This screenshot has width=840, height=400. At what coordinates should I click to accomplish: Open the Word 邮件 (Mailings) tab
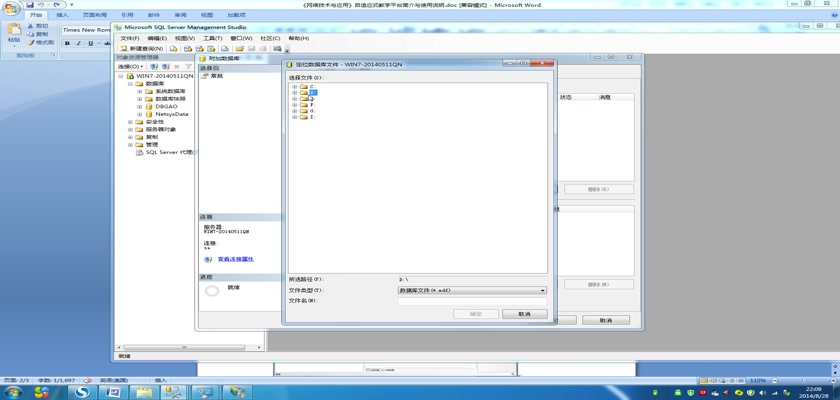pos(153,15)
